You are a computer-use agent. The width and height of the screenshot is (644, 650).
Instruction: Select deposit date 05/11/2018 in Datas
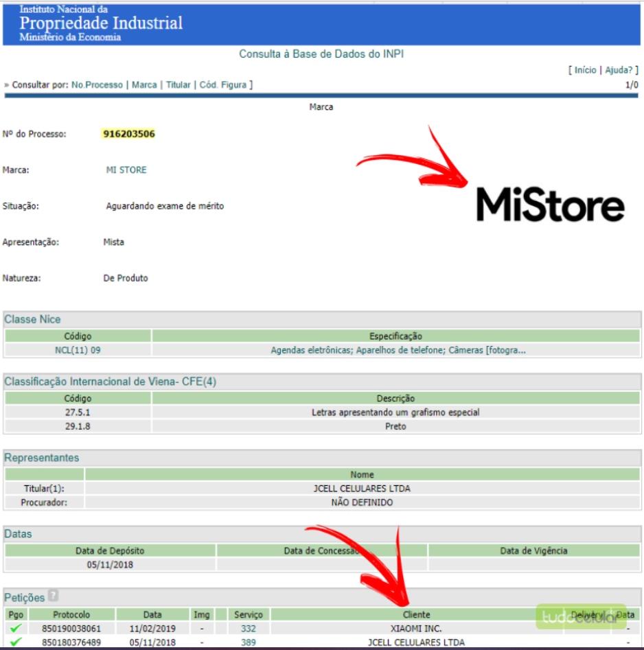point(110,565)
